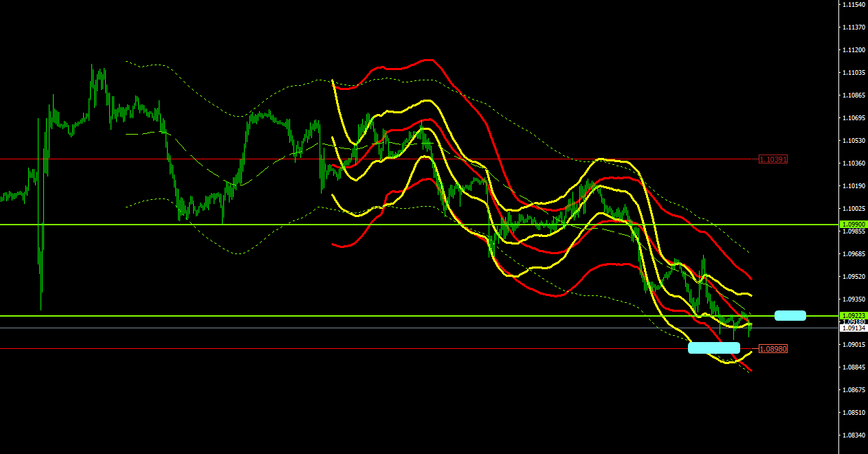This screenshot has width=868, height=454.
Task: Click the red 1.10391 price level label
Action: 772,159
